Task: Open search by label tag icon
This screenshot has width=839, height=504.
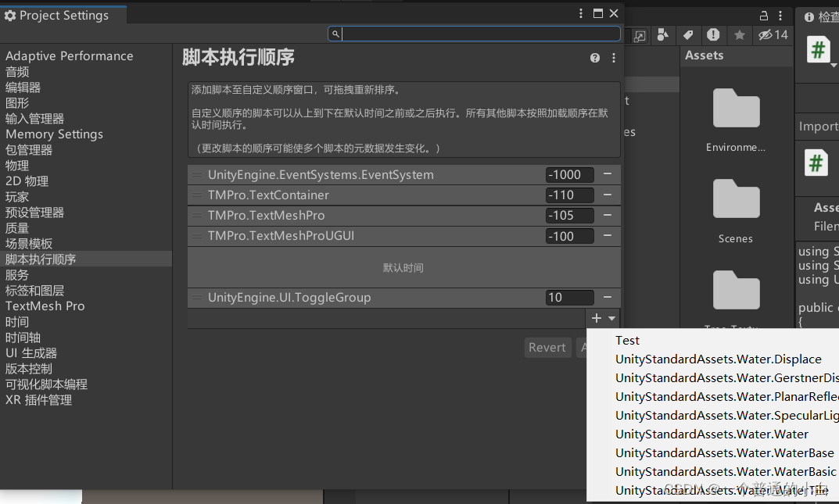Action: point(688,34)
